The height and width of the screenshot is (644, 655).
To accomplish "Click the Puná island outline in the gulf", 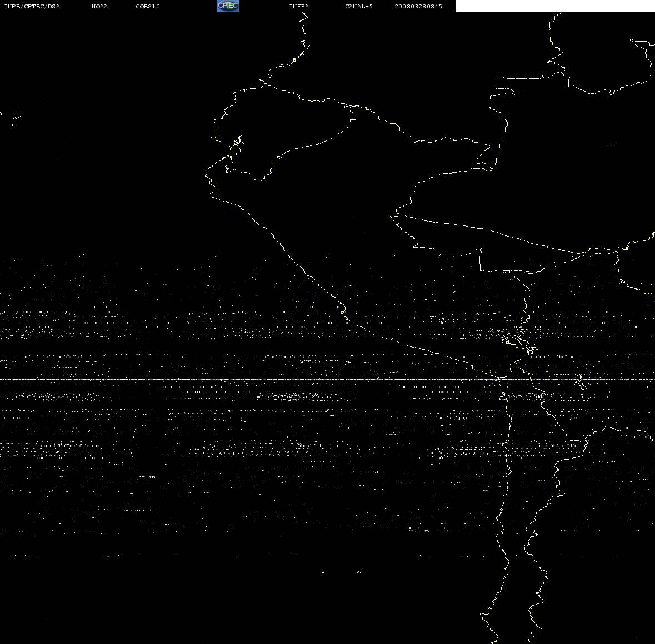I will (236, 144).
